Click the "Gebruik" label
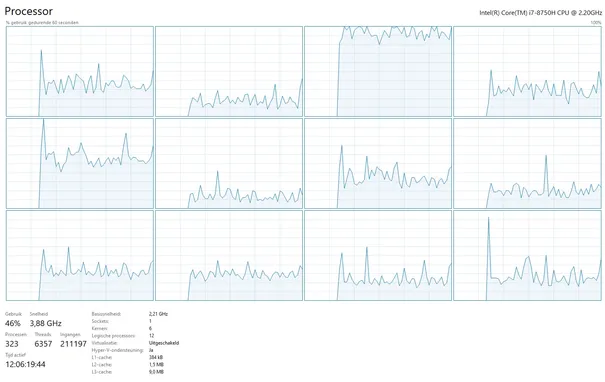This screenshot has height=382, width=605. (14, 314)
